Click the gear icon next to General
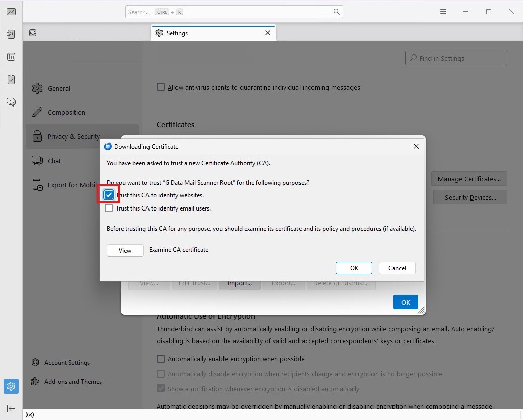 pyautogui.click(x=37, y=88)
